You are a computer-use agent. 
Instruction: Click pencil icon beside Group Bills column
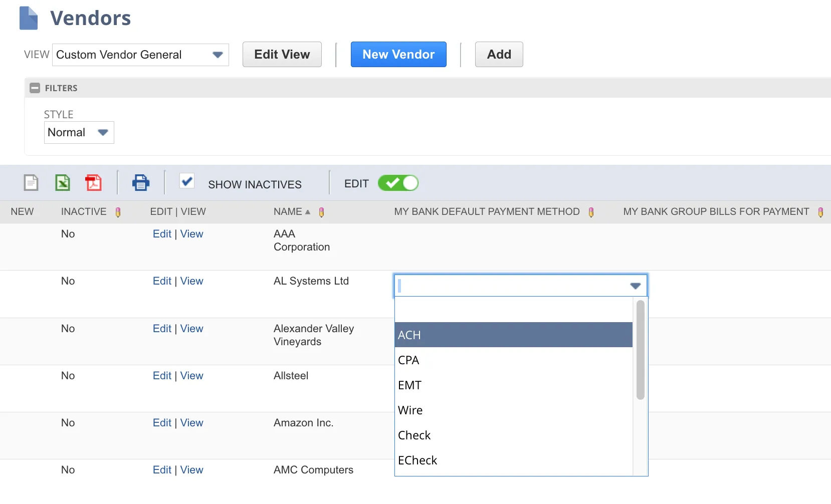[x=820, y=212]
